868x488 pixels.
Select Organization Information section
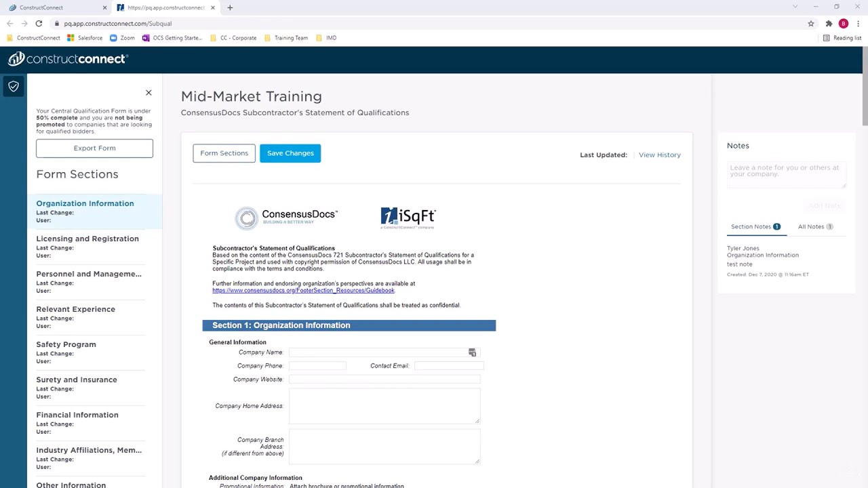point(94,211)
